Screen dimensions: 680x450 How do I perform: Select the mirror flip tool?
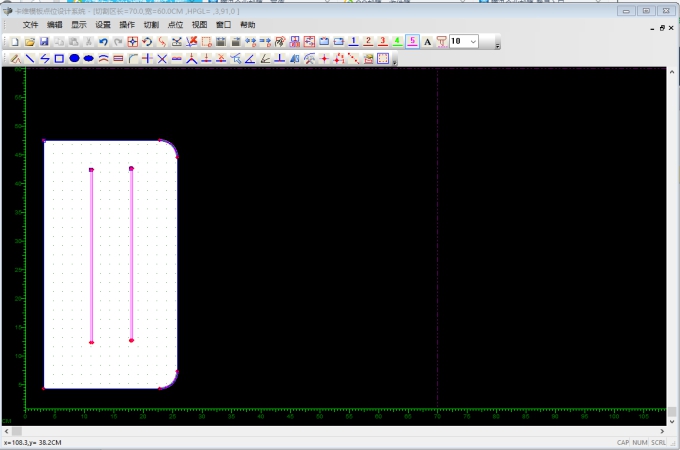click(294, 59)
